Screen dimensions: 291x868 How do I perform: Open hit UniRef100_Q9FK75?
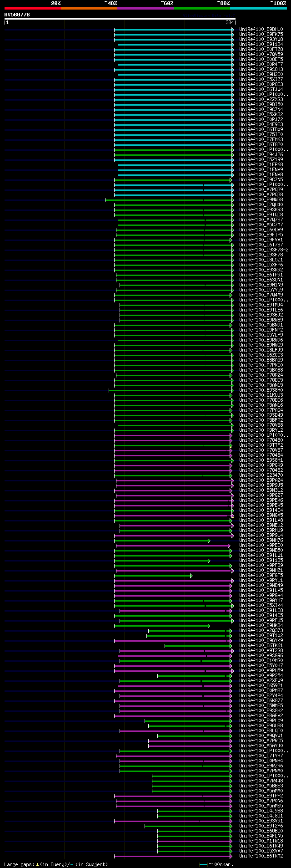pos(261,35)
